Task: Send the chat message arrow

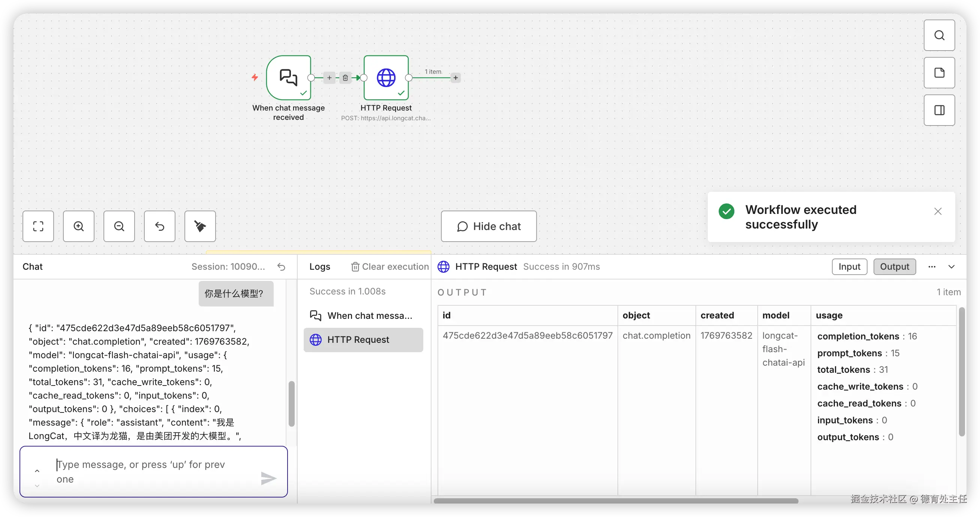Action: 268,478
